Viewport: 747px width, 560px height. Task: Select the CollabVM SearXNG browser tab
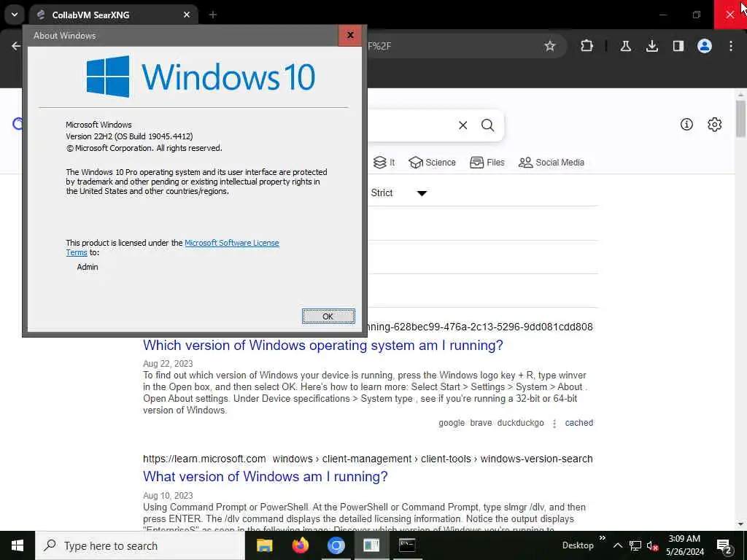click(113, 15)
